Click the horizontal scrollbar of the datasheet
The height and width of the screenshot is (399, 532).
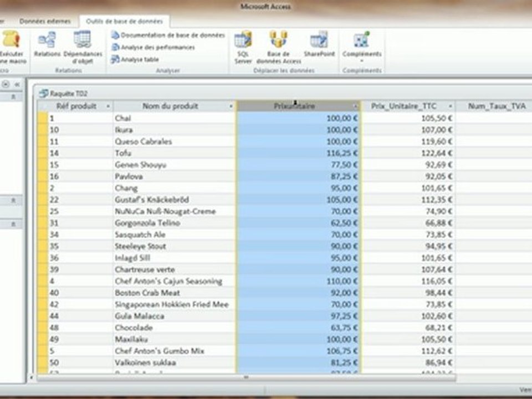click(246, 377)
